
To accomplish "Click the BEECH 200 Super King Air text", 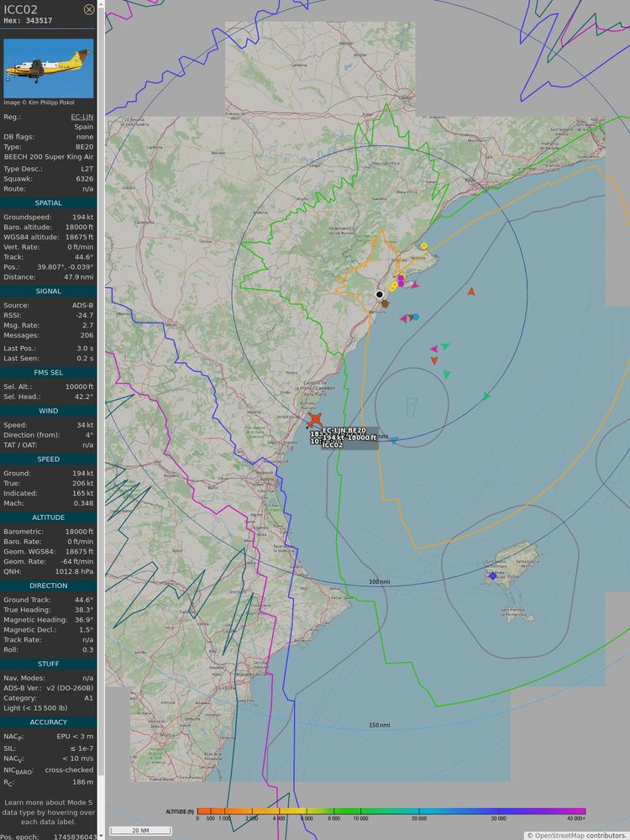I will [48, 157].
